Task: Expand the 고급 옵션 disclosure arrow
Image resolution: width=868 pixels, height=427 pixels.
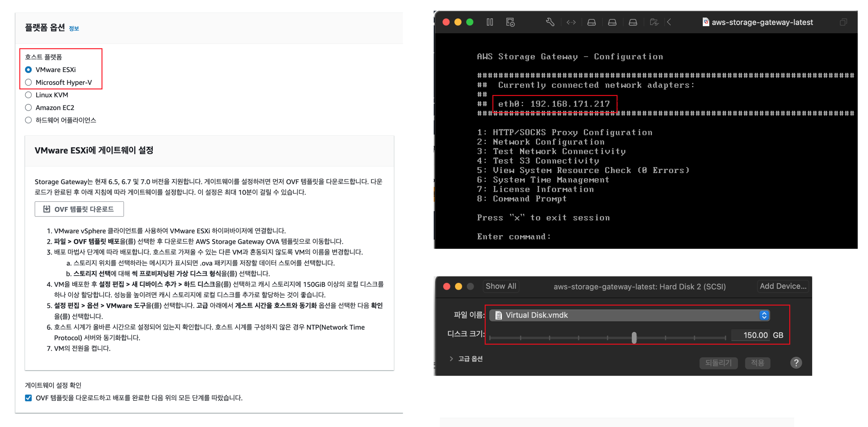Action: [451, 359]
